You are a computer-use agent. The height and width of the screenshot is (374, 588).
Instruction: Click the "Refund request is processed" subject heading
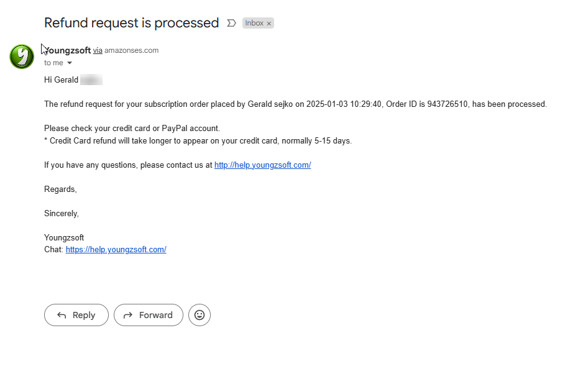click(131, 23)
